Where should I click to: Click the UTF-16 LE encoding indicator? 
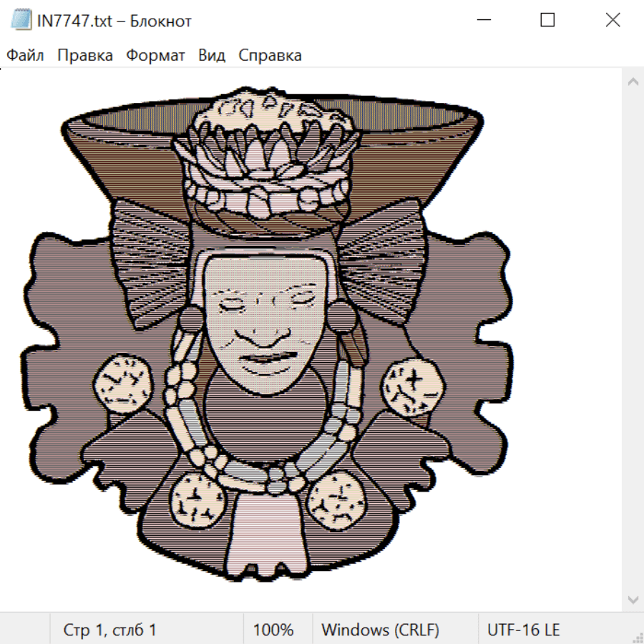tap(524, 630)
